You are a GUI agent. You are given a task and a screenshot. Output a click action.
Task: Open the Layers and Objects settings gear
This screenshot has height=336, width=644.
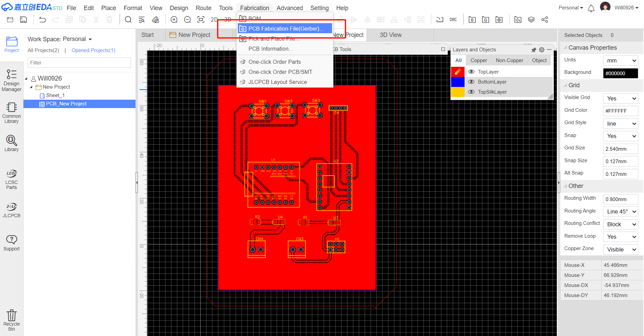coord(542,50)
